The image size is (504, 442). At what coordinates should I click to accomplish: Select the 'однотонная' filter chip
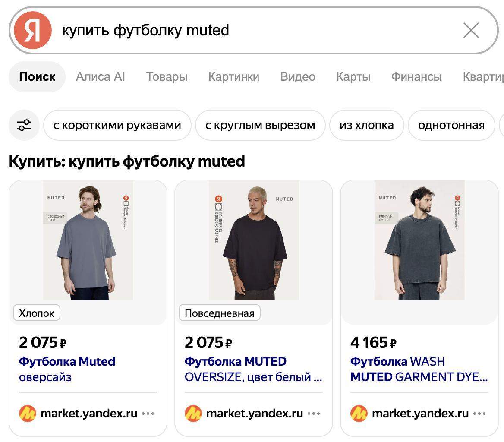click(451, 125)
